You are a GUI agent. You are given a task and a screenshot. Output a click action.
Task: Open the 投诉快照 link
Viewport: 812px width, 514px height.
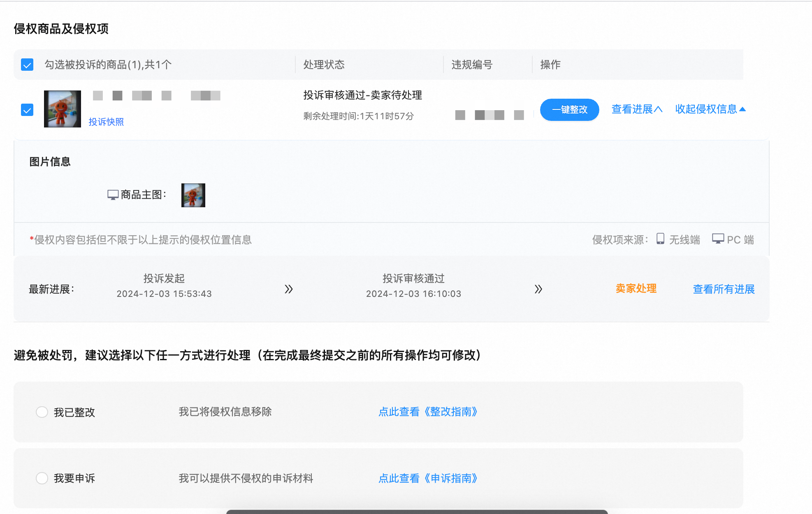(106, 122)
